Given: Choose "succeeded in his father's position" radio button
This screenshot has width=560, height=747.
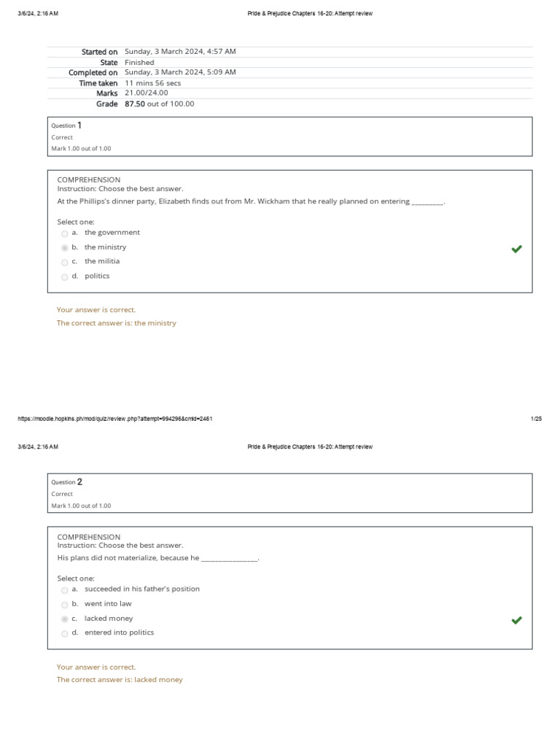Looking at the screenshot, I should [65, 590].
